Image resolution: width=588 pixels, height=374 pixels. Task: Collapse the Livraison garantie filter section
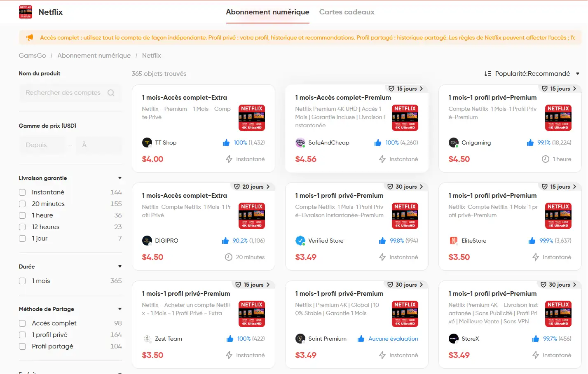120,178
